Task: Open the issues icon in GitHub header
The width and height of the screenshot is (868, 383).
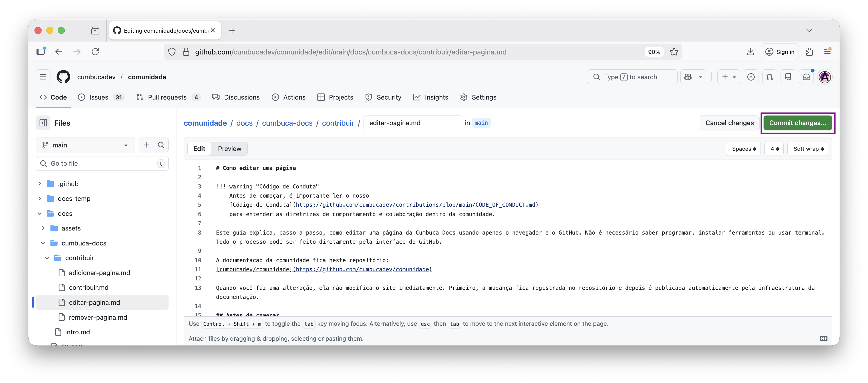Action: pyautogui.click(x=751, y=77)
